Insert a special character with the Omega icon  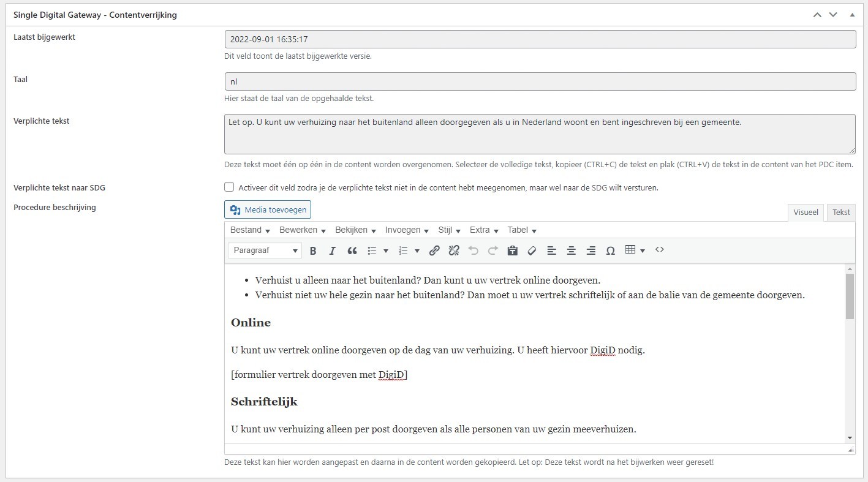coord(610,250)
